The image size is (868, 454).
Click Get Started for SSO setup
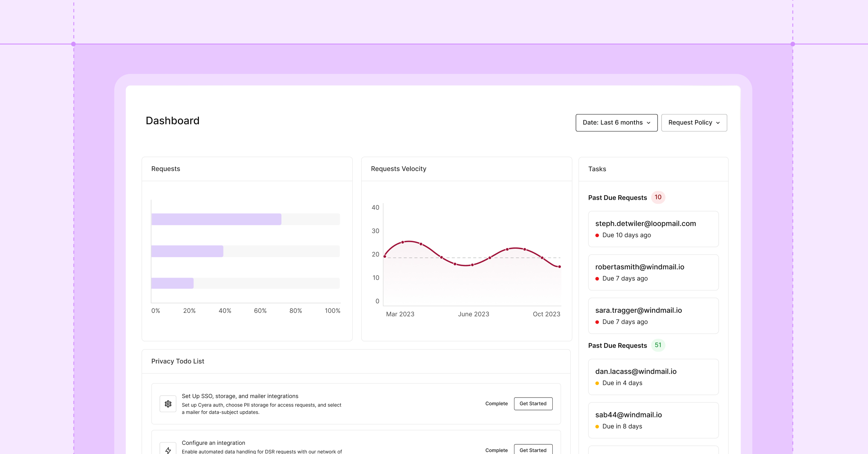click(533, 404)
